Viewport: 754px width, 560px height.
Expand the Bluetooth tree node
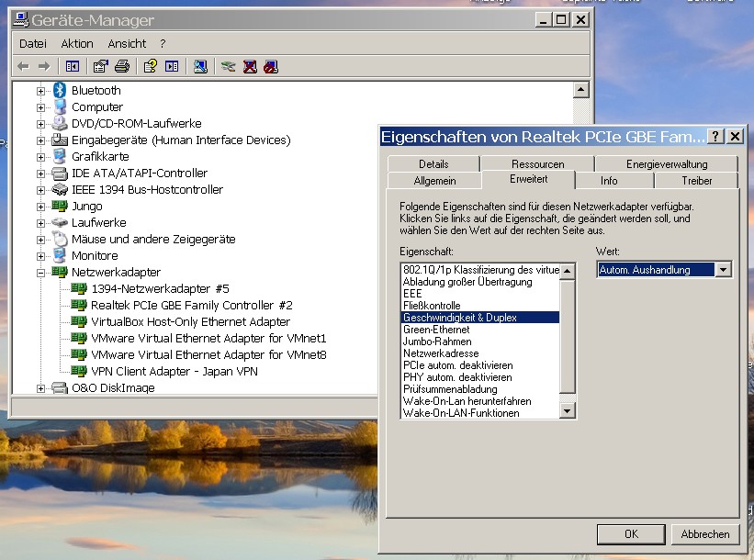pyautogui.click(x=41, y=91)
